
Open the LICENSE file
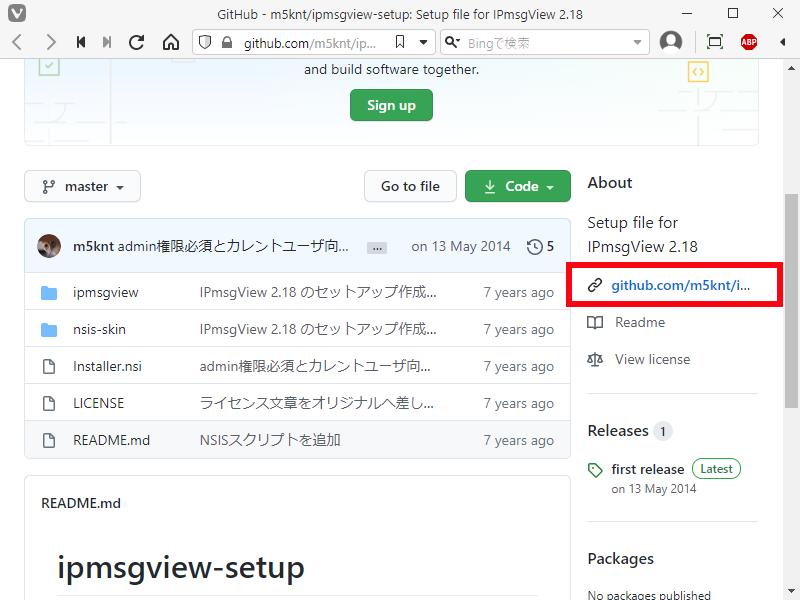[98, 403]
